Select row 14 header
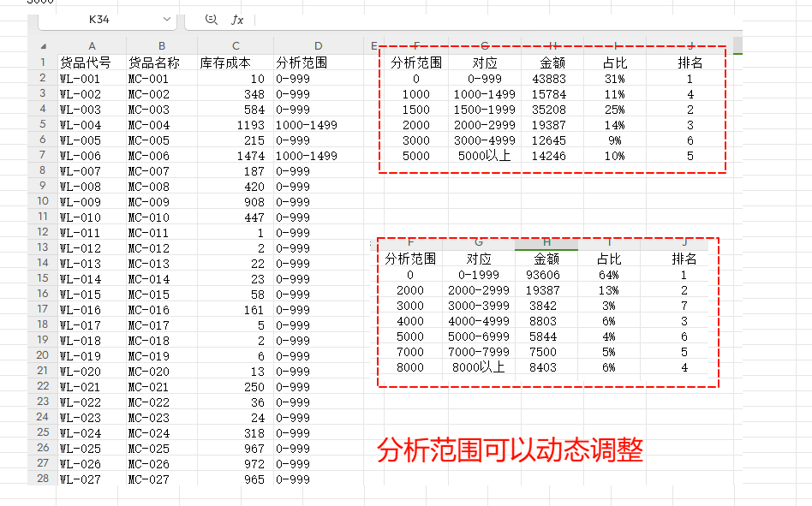 coord(43,263)
